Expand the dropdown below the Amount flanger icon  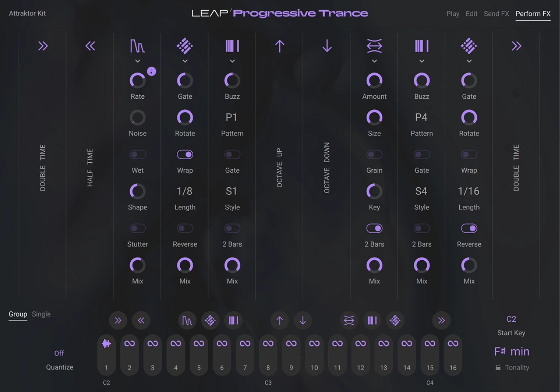[374, 61]
